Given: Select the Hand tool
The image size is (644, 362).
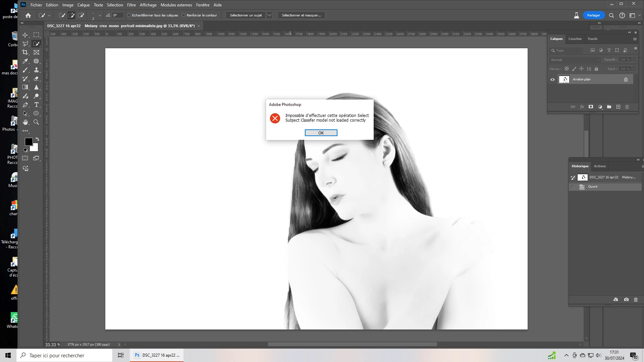Looking at the screenshot, I should 25,122.
